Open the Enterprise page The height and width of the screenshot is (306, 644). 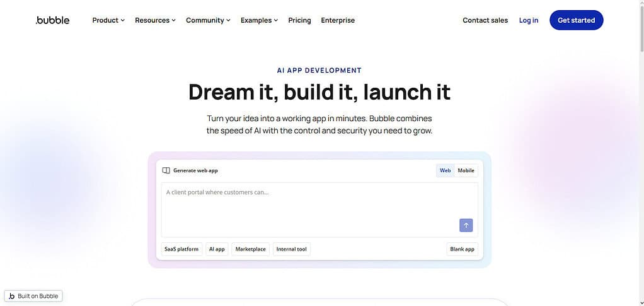click(x=338, y=20)
